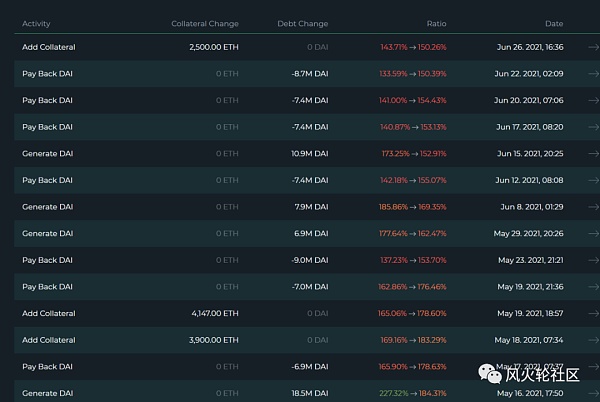Click arrow beside May 19, 2021, 21:36
The width and height of the screenshot is (600, 402).
593,287
